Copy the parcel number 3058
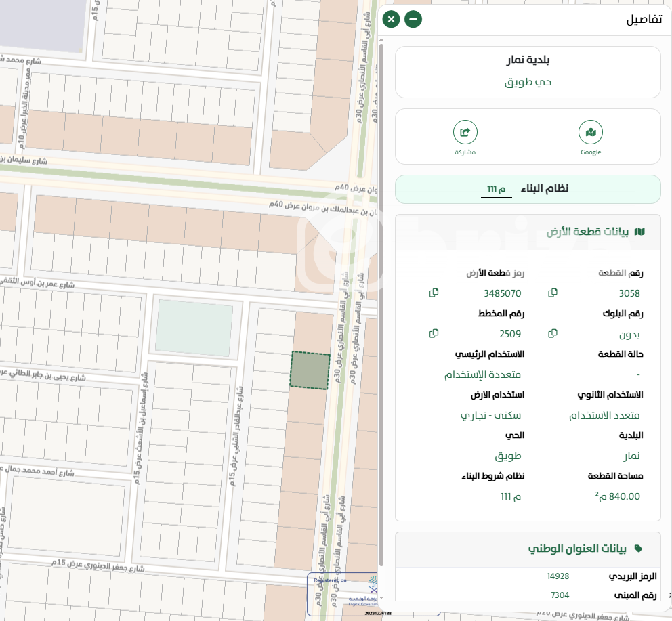The image size is (672, 621). point(553,293)
